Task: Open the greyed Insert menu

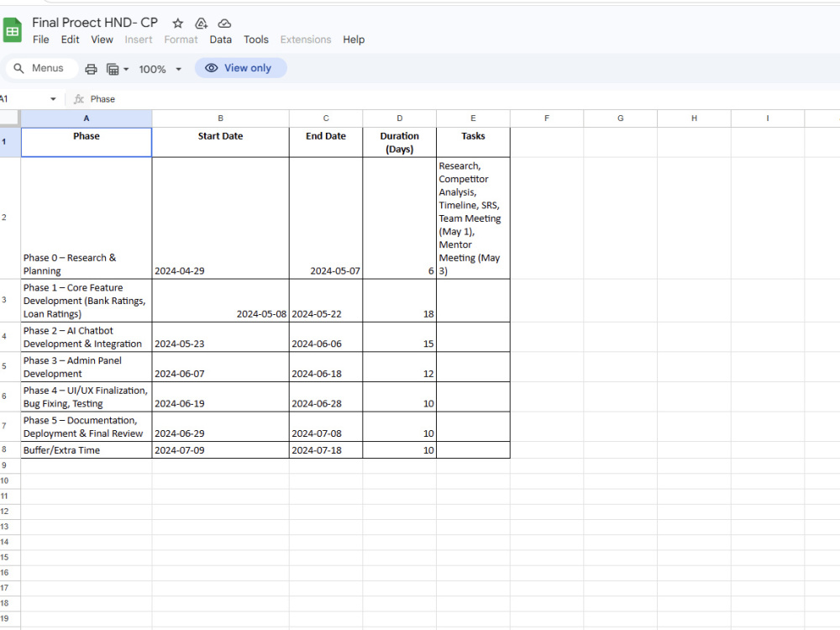Action: 139,39
